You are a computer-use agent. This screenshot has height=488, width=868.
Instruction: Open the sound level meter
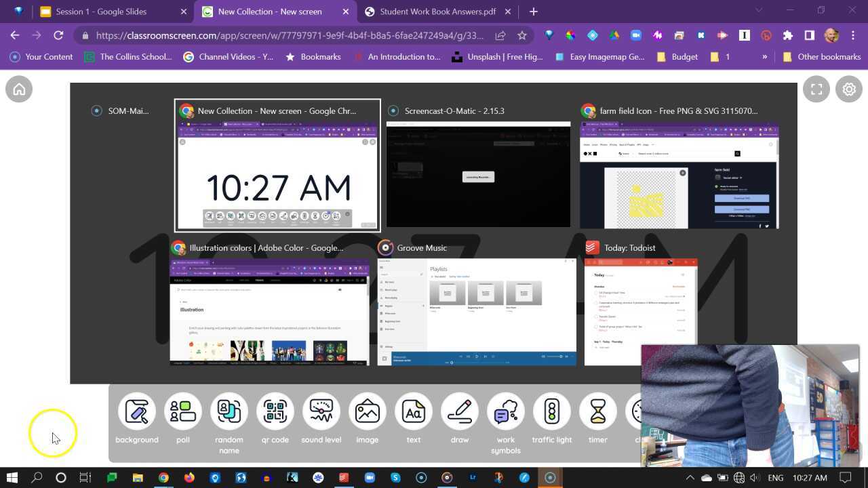tap(321, 411)
